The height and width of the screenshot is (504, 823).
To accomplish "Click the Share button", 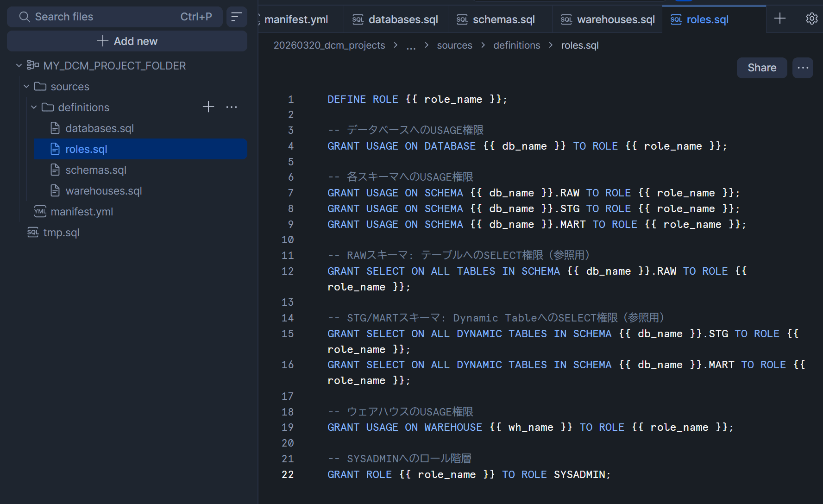I will click(x=761, y=68).
